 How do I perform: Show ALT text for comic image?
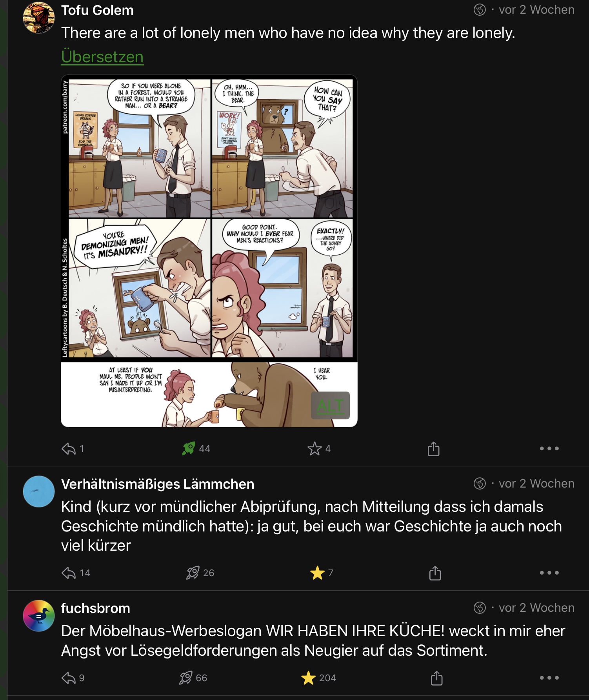(x=330, y=406)
